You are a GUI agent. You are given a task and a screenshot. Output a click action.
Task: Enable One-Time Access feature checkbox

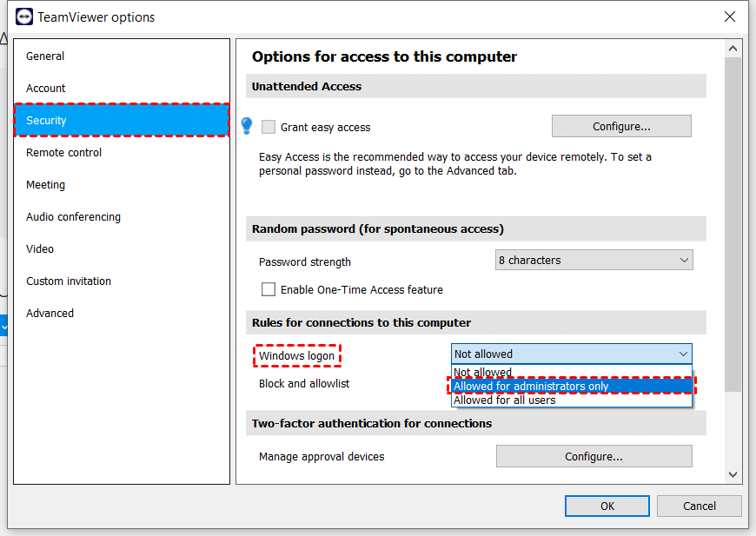(x=269, y=289)
